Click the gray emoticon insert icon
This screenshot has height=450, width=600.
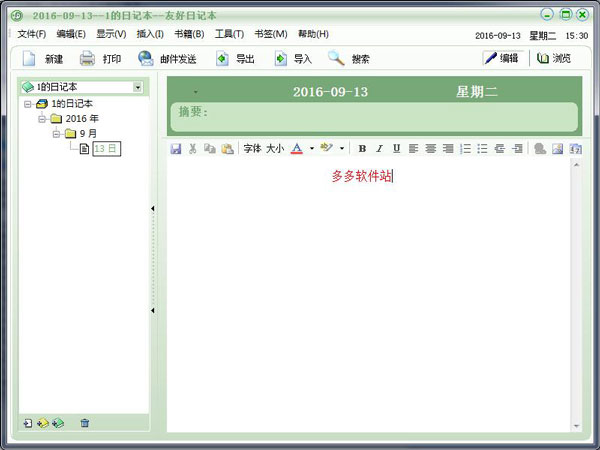(x=540, y=148)
